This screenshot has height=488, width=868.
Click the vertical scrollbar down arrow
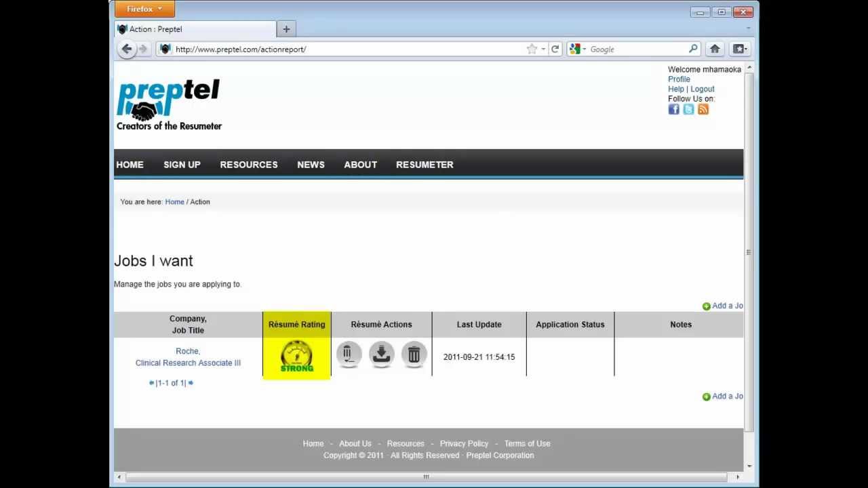[749, 466]
